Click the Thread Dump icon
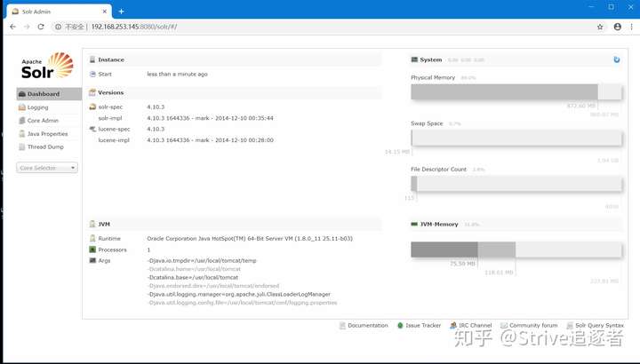This screenshot has height=364, width=640. [22, 146]
